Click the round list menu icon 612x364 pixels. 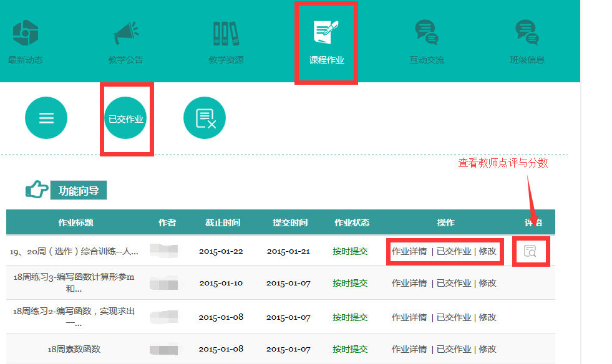pos(46,118)
